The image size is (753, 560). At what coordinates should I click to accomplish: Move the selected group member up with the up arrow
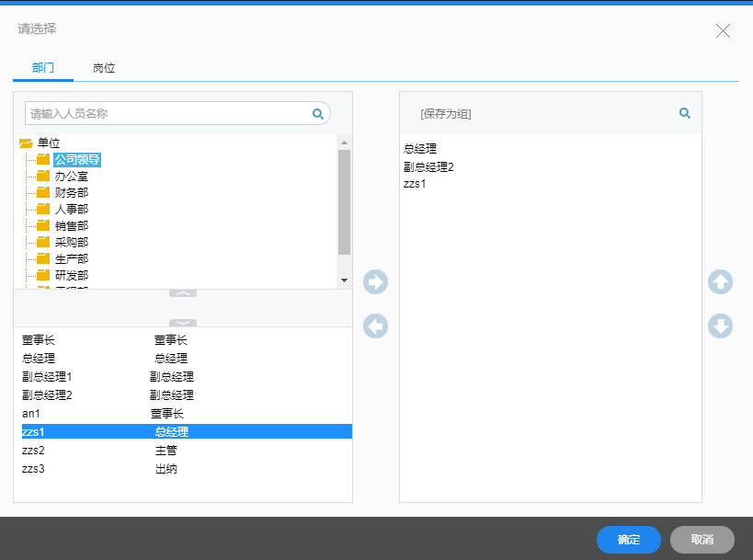pos(720,282)
